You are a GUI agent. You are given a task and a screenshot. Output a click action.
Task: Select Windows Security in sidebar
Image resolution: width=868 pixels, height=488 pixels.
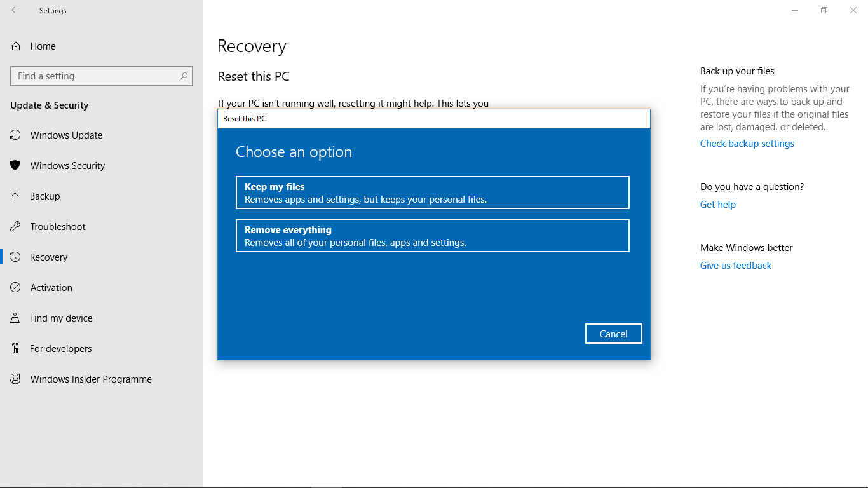pos(102,166)
